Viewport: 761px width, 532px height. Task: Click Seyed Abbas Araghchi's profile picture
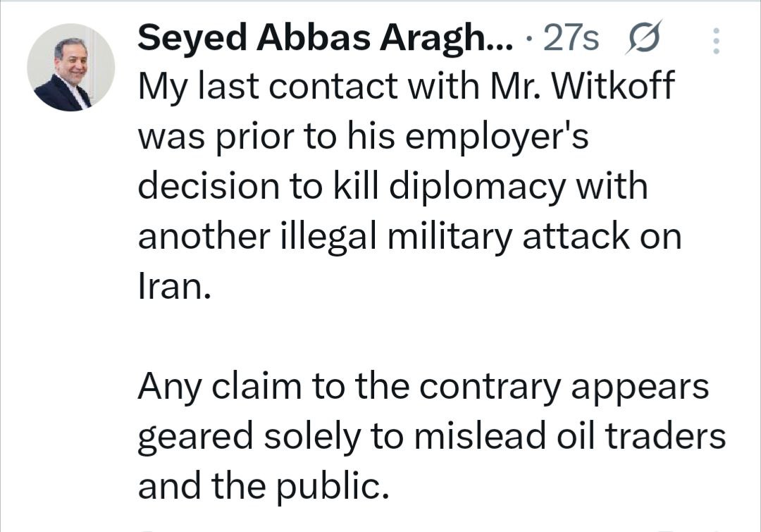coord(70,67)
